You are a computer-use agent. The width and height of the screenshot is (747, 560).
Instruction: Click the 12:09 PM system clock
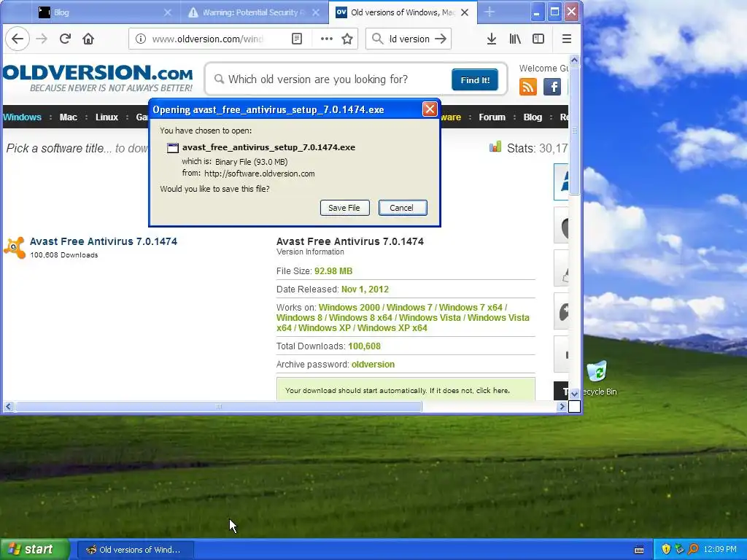[720, 549]
